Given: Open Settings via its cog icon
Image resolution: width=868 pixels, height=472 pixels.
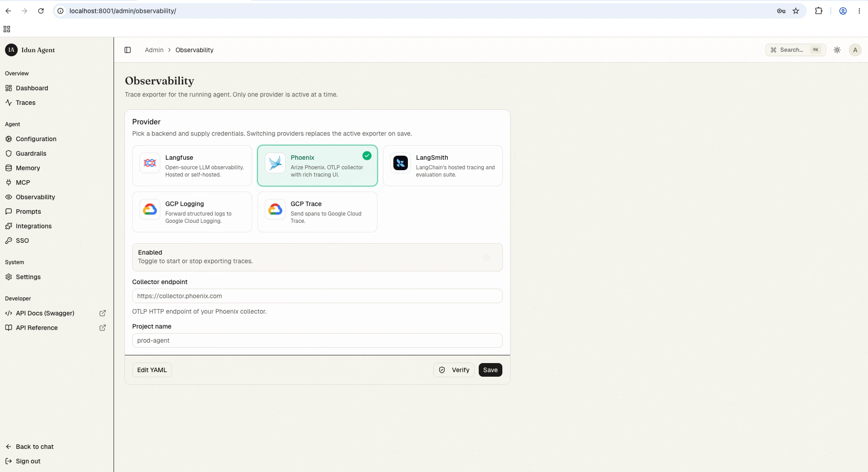Looking at the screenshot, I should click(9, 277).
